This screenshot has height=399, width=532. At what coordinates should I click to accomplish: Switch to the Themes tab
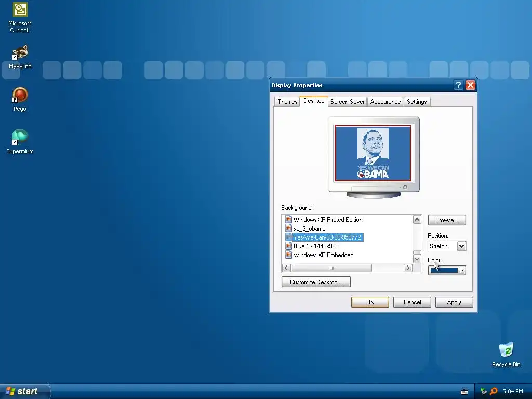287,102
